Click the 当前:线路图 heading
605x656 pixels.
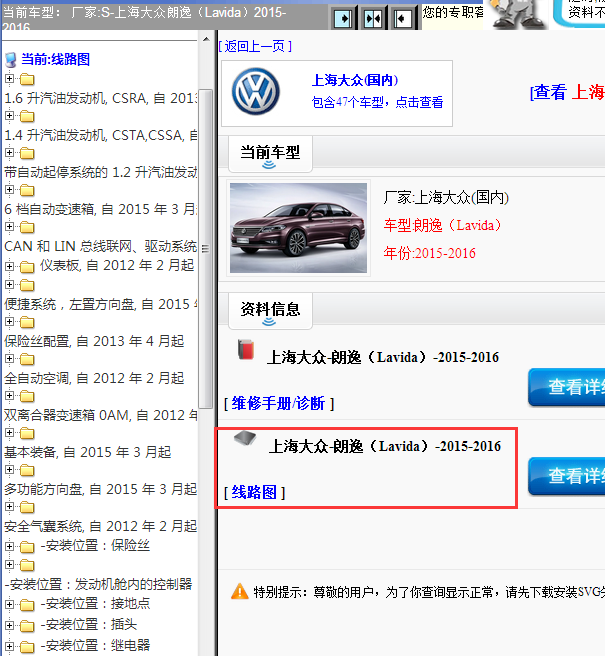point(56,59)
